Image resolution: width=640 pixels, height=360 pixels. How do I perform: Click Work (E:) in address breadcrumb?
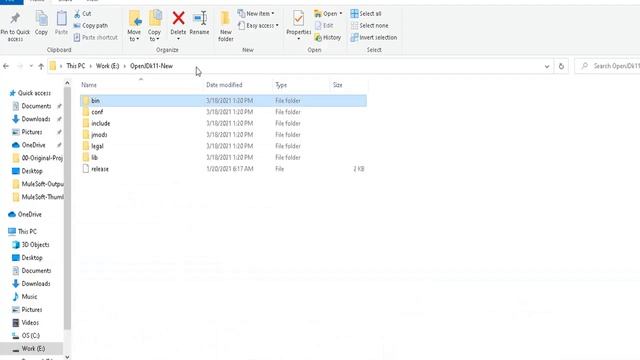pos(107,66)
